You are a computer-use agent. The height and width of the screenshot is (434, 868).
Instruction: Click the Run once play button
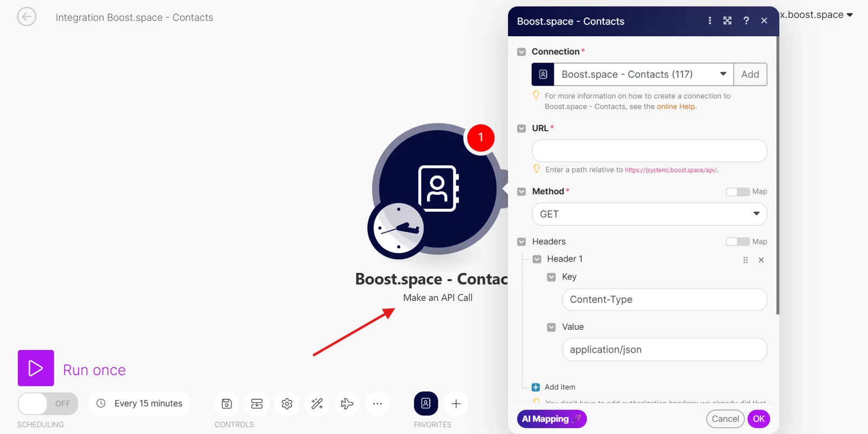pyautogui.click(x=36, y=368)
